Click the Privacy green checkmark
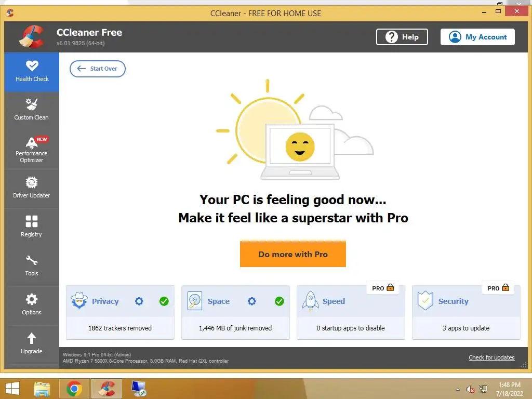 (x=164, y=301)
